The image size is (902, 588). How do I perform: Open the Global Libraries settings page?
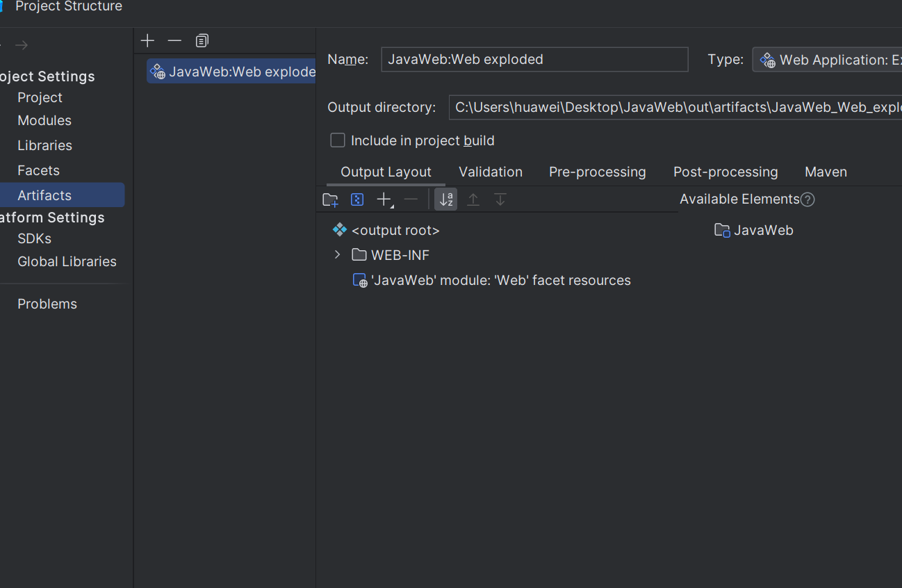point(67,262)
